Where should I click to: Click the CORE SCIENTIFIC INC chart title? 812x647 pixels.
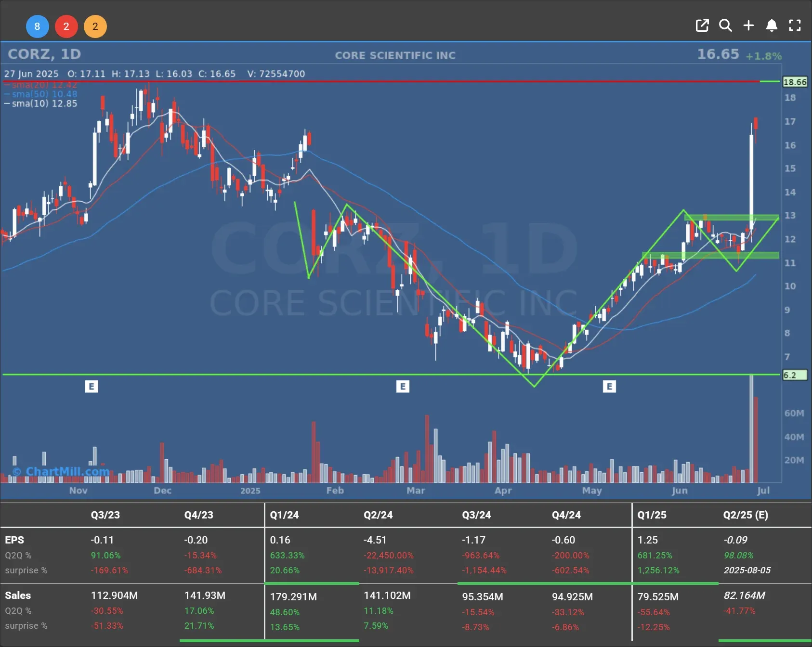click(395, 55)
